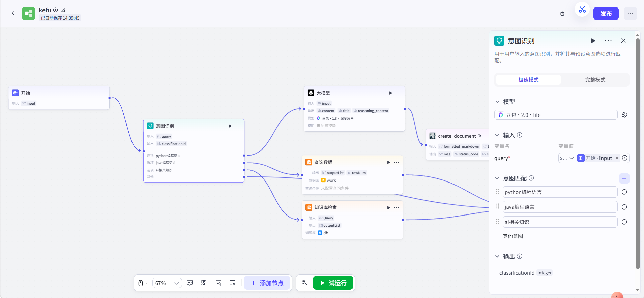This screenshot has height=298, width=644.
Task: Open mouse interaction mode dropdown
Action: [144, 283]
